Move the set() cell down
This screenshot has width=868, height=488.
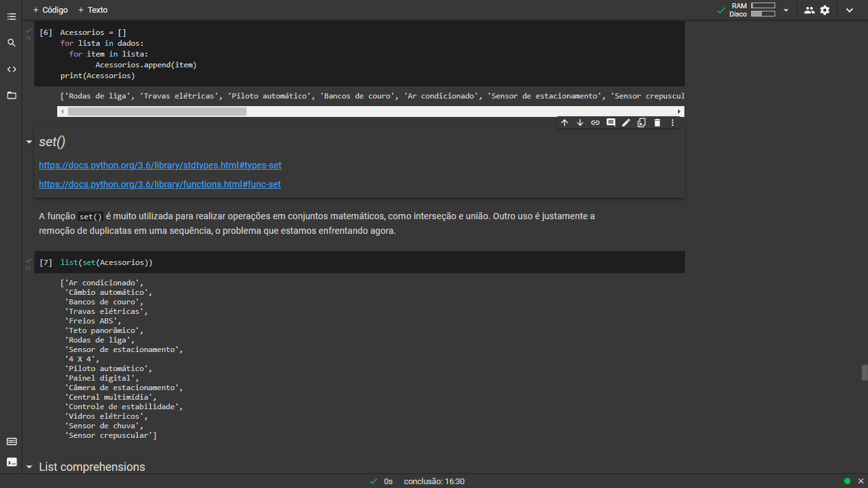[x=580, y=123]
